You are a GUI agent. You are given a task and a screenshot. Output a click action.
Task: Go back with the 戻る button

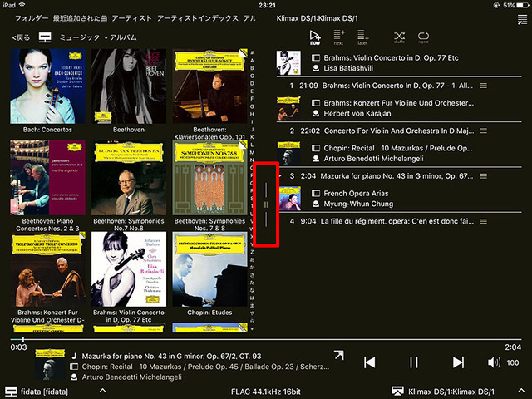click(x=21, y=37)
